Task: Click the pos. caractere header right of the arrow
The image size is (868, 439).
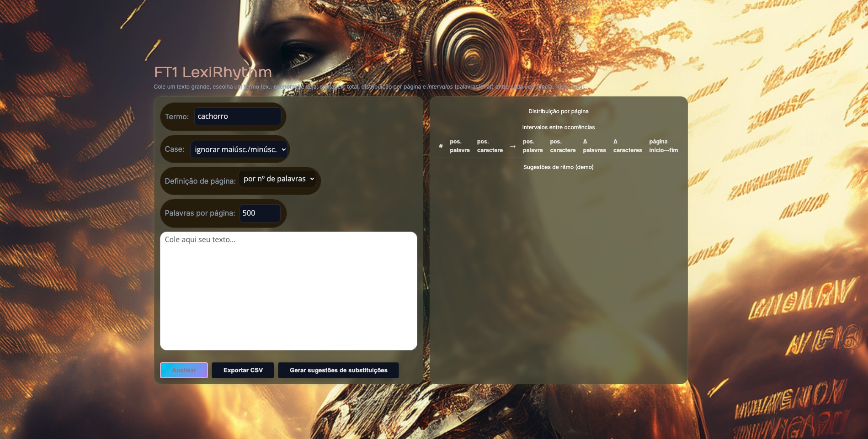Action: tap(563, 146)
